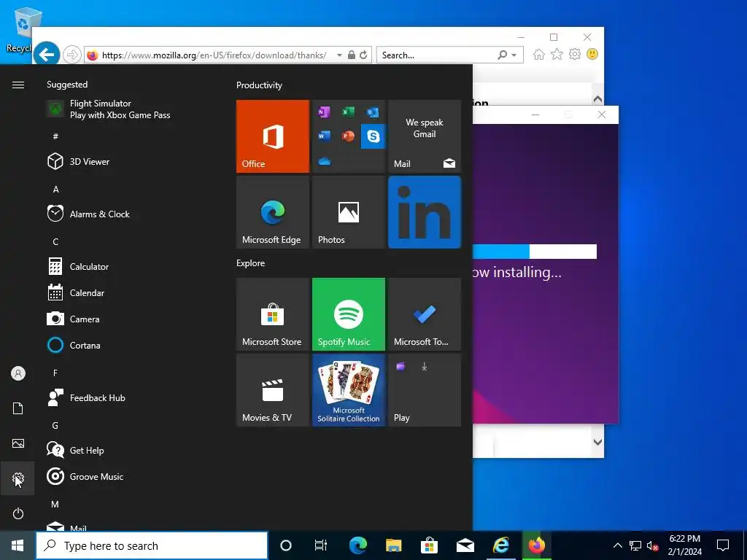Launch the Spotify Music tile
Viewport: 747px width, 560px height.
(x=348, y=314)
